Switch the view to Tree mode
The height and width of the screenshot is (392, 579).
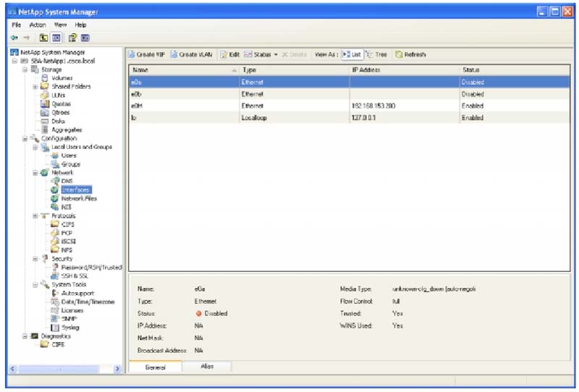click(376, 54)
